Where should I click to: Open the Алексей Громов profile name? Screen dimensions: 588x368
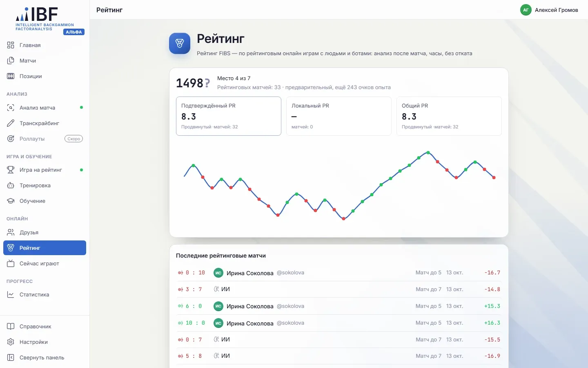coord(557,10)
